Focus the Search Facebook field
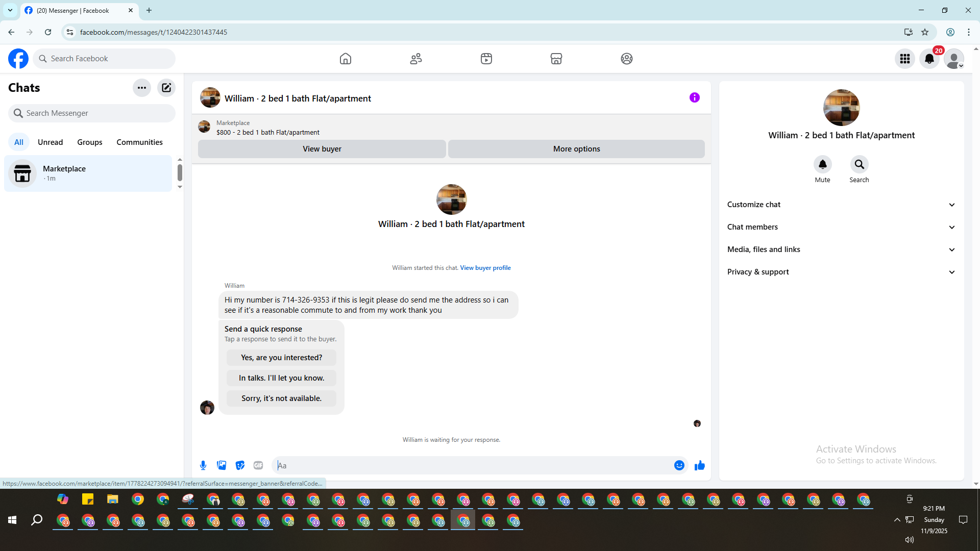This screenshot has height=551, width=980. (104, 59)
